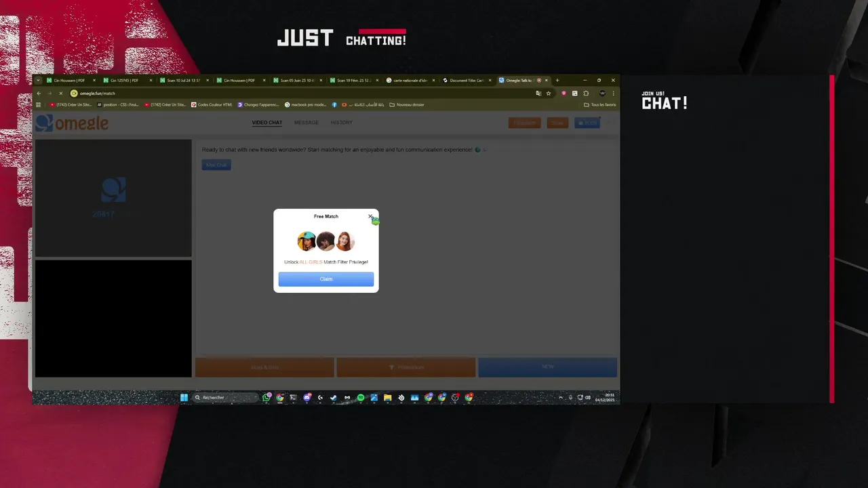Switch to carte nationale d'ide... tab
Viewport: 868px width, 488px height.
410,81
